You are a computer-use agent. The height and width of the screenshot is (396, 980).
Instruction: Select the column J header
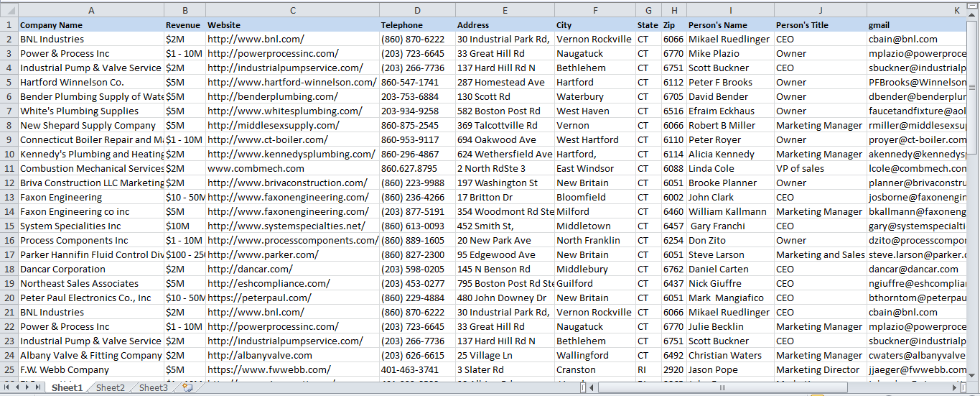820,10
